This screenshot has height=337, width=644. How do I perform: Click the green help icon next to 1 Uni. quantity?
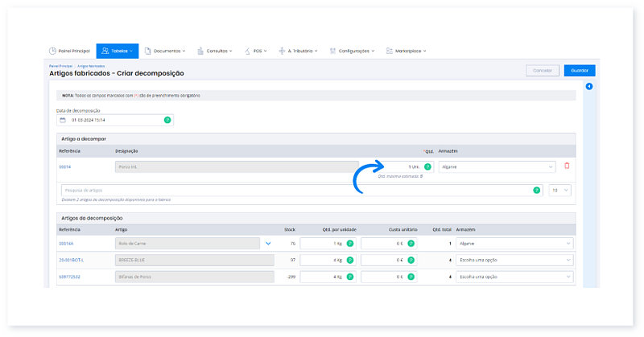[x=427, y=166]
